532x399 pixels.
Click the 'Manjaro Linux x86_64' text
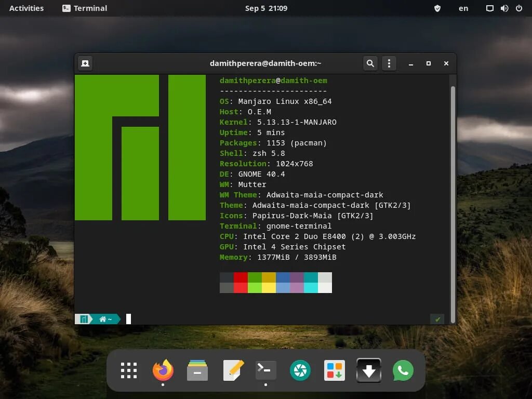[x=285, y=101]
